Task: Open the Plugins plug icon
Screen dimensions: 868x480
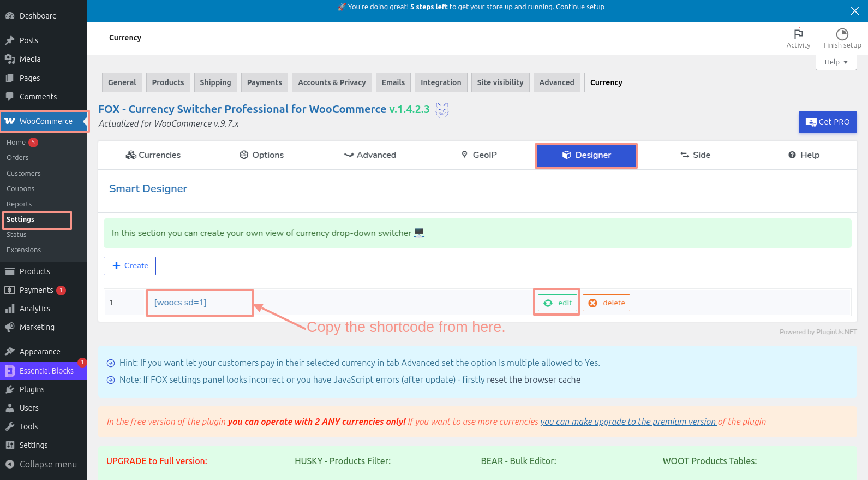Action: pyautogui.click(x=10, y=389)
